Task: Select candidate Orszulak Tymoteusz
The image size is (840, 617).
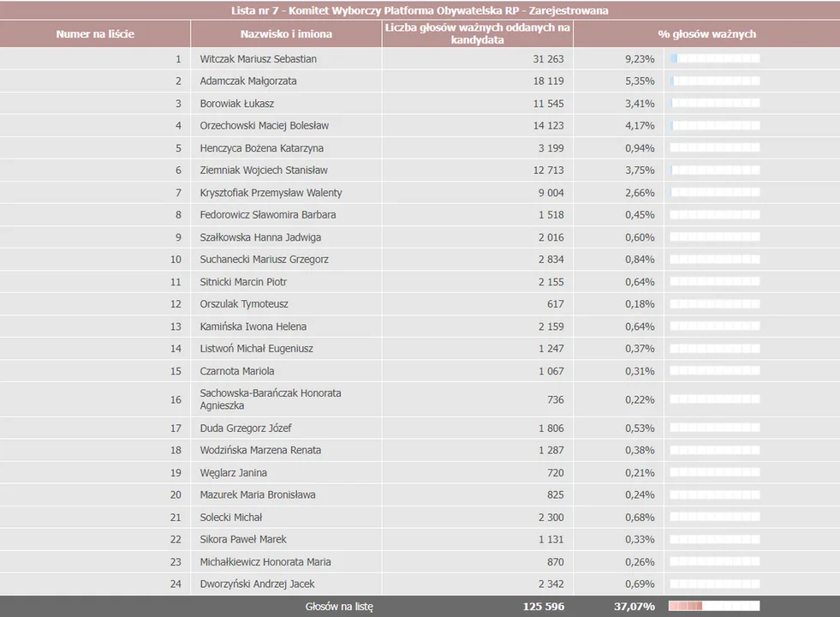Action: [244, 304]
